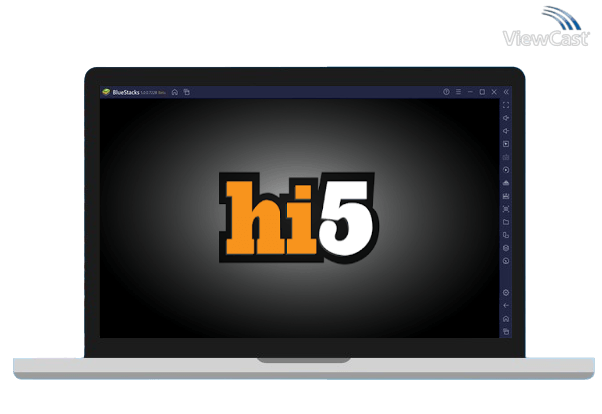Maximize the BlueStacks window

(x=482, y=92)
